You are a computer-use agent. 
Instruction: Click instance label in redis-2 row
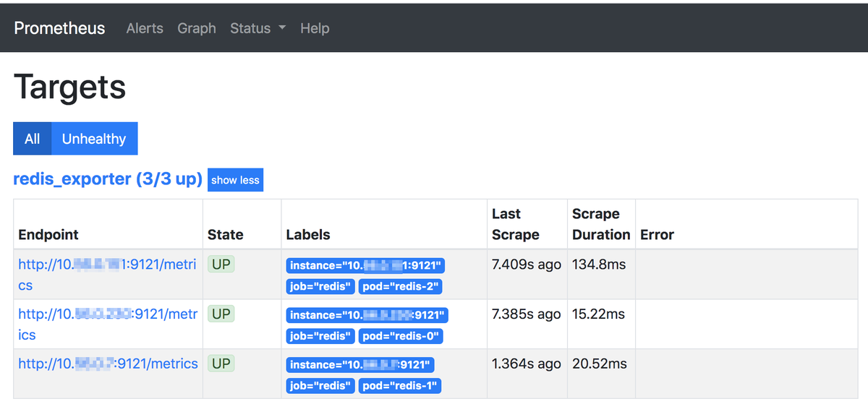coord(365,265)
